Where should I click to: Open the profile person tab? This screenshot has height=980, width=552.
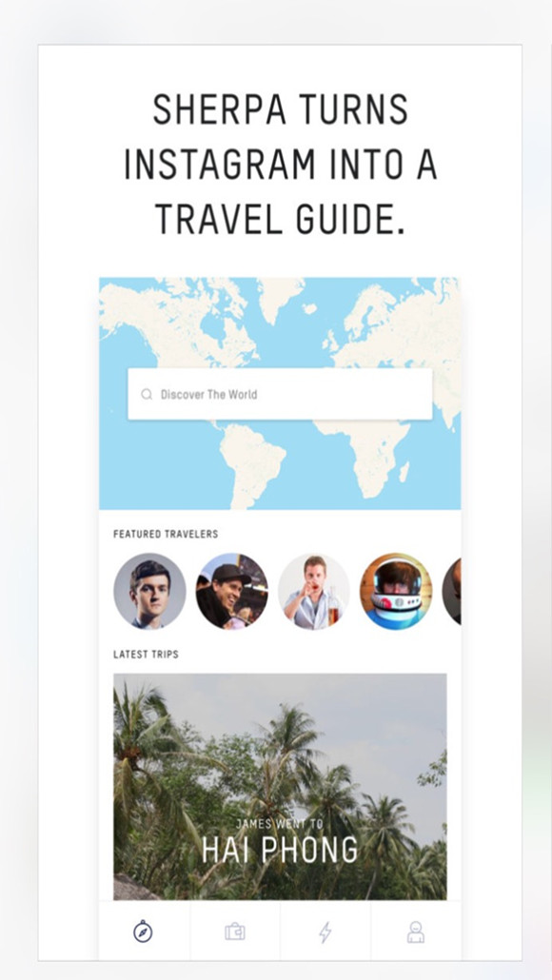pyautogui.click(x=416, y=931)
